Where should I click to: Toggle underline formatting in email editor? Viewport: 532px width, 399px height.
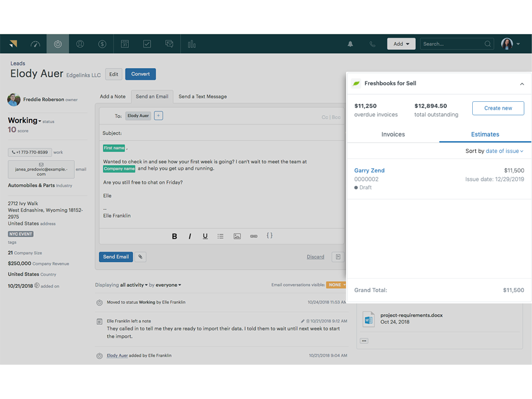tap(205, 236)
